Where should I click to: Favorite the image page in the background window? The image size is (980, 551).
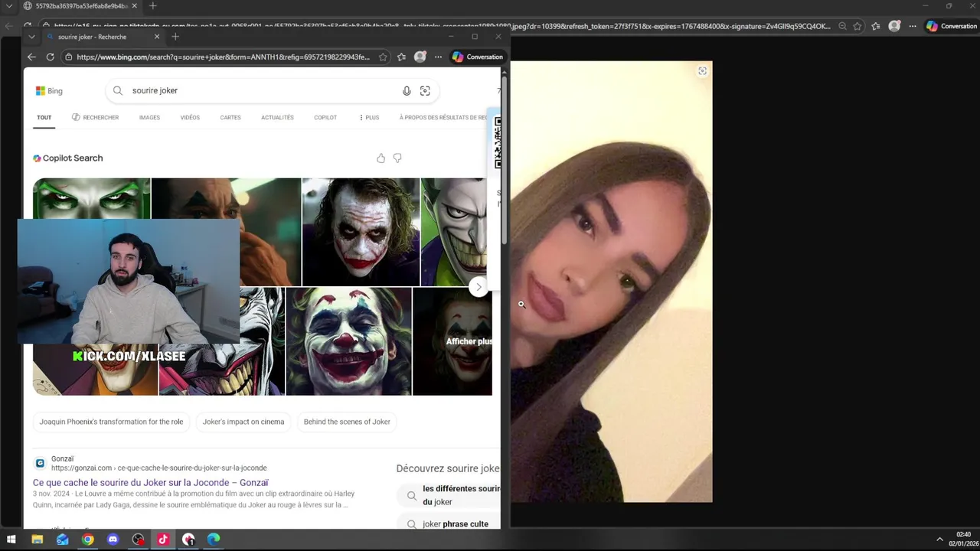(857, 26)
